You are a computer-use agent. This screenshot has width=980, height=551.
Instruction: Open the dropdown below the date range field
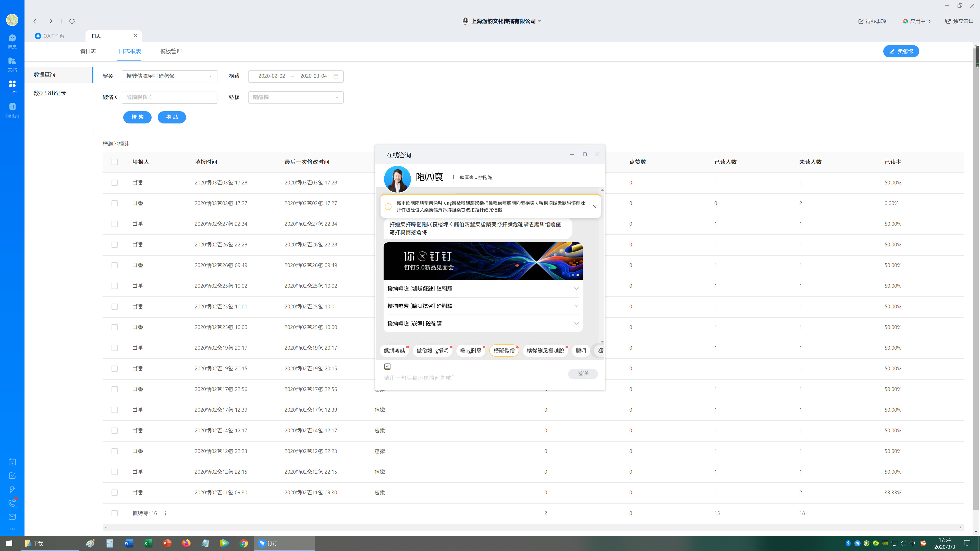click(x=296, y=97)
